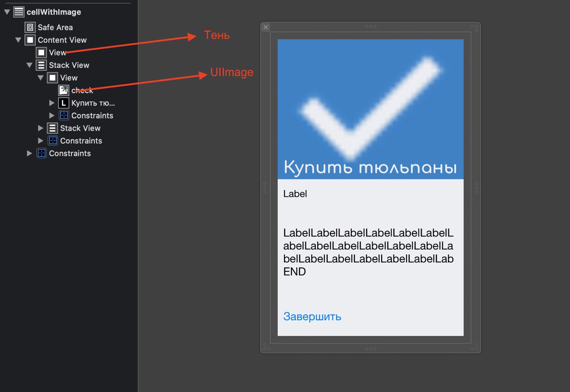Expand the Купить тю... label row
This screenshot has width=570, height=392.
(52, 103)
